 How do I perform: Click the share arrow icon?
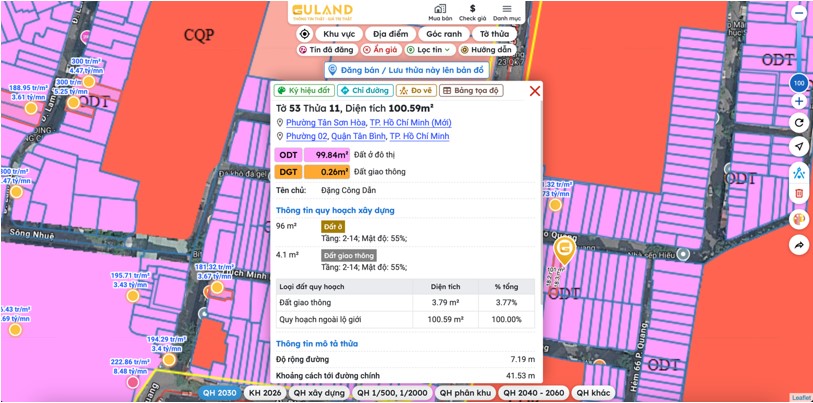coord(799,244)
